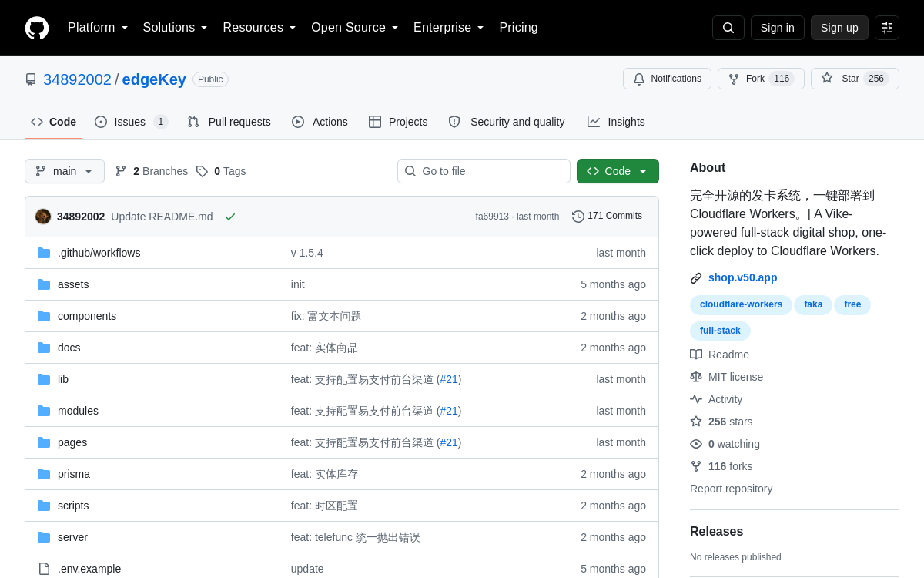Open the Insights tab
The image size is (924, 578).
click(616, 122)
